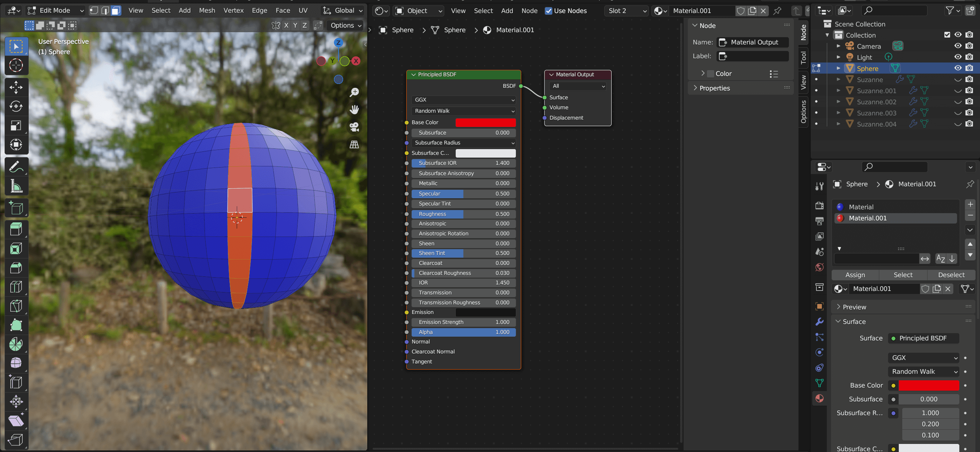Open the Options popover
The width and height of the screenshot is (980, 452).
pos(346,25)
